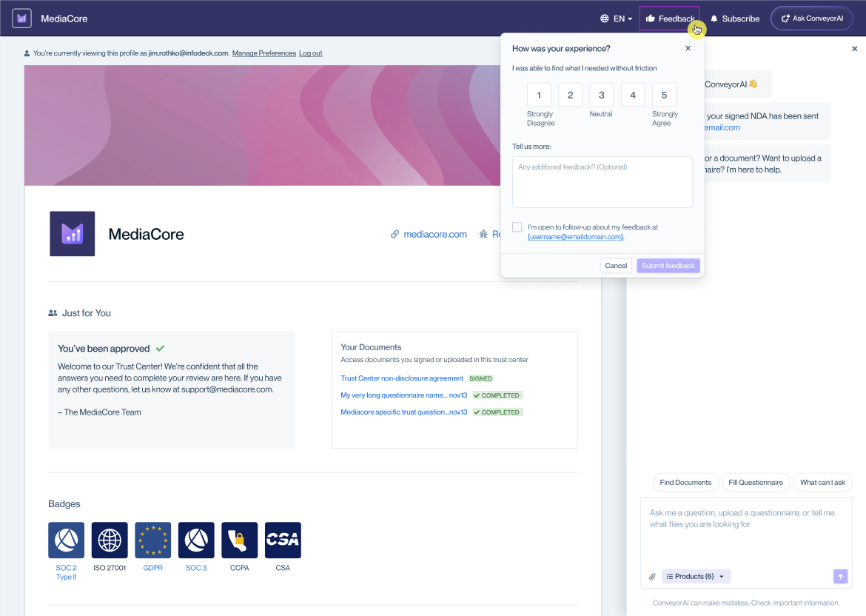This screenshot has width=866, height=616.
Task: Click the MediaCore profile logo image
Action: [x=73, y=234]
